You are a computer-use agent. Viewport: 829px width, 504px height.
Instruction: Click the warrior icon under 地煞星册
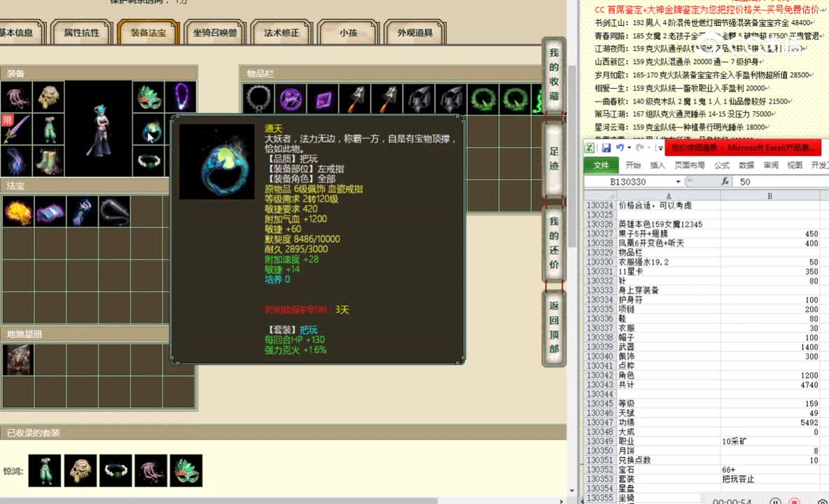click(x=18, y=360)
